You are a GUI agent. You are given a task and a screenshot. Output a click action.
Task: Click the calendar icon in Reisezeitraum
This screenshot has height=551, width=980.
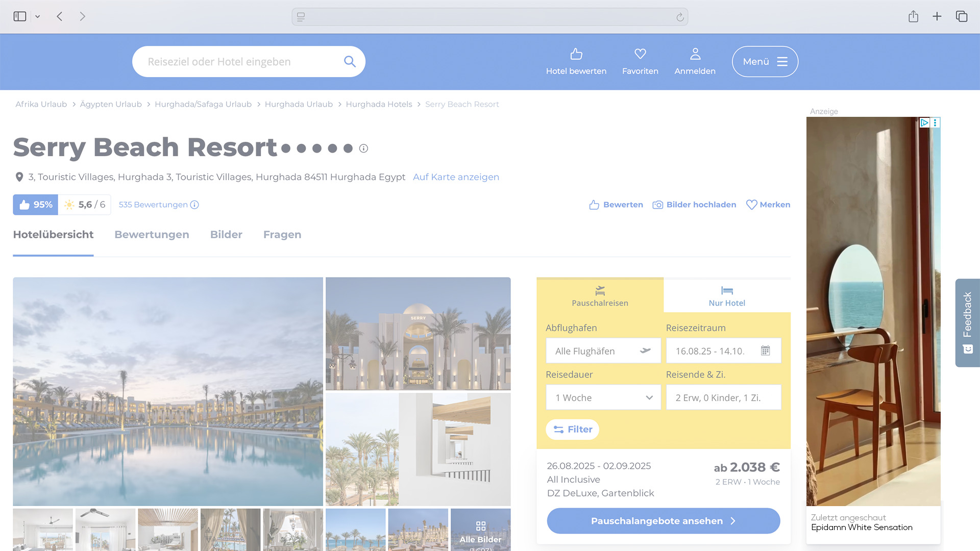[x=765, y=351]
